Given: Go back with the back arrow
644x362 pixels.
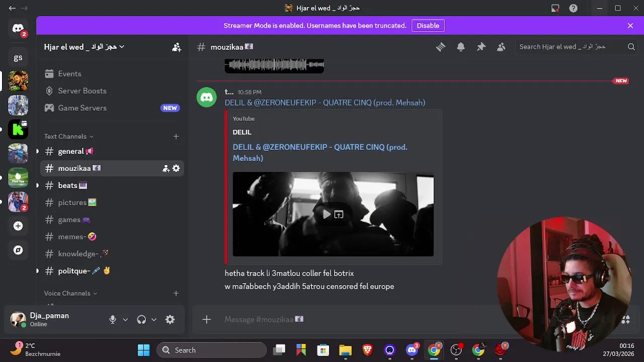Looking at the screenshot, I should coord(12,8).
